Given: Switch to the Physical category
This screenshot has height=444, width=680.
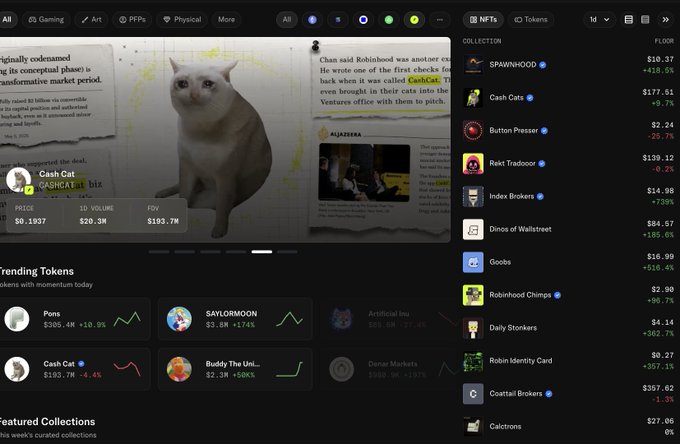Looking at the screenshot, I should 182,20.
